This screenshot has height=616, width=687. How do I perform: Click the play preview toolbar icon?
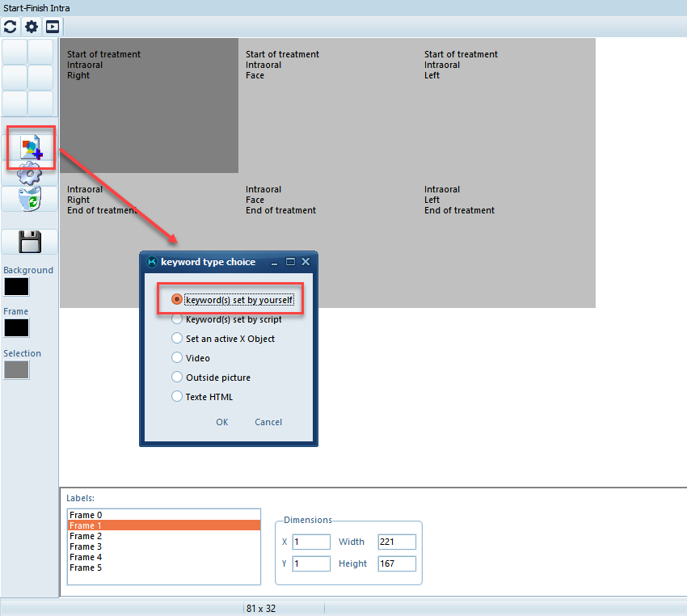(53, 27)
